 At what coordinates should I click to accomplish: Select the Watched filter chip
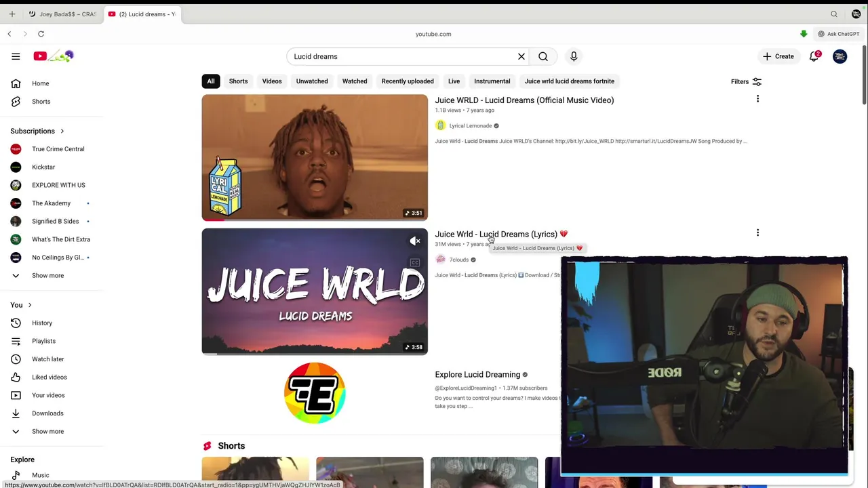[x=355, y=81]
